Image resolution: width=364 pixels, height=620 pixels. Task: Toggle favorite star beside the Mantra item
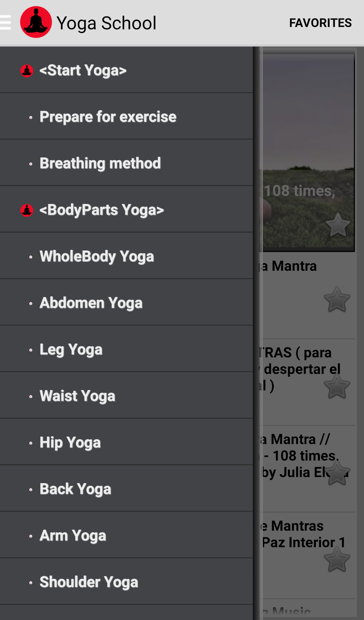pos(337,300)
